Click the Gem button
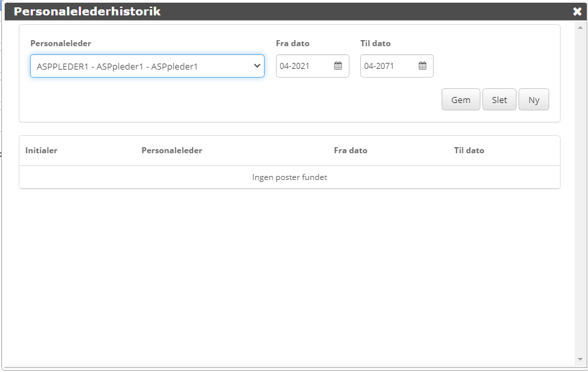This screenshot has width=588, height=372. [460, 100]
